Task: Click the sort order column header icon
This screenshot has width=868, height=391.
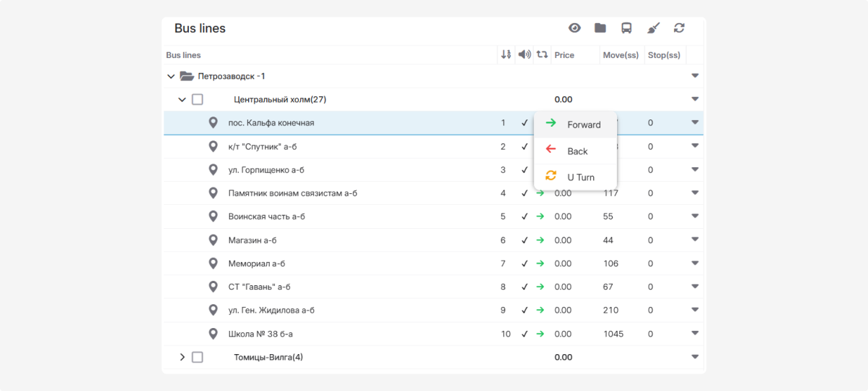Action: (506, 55)
